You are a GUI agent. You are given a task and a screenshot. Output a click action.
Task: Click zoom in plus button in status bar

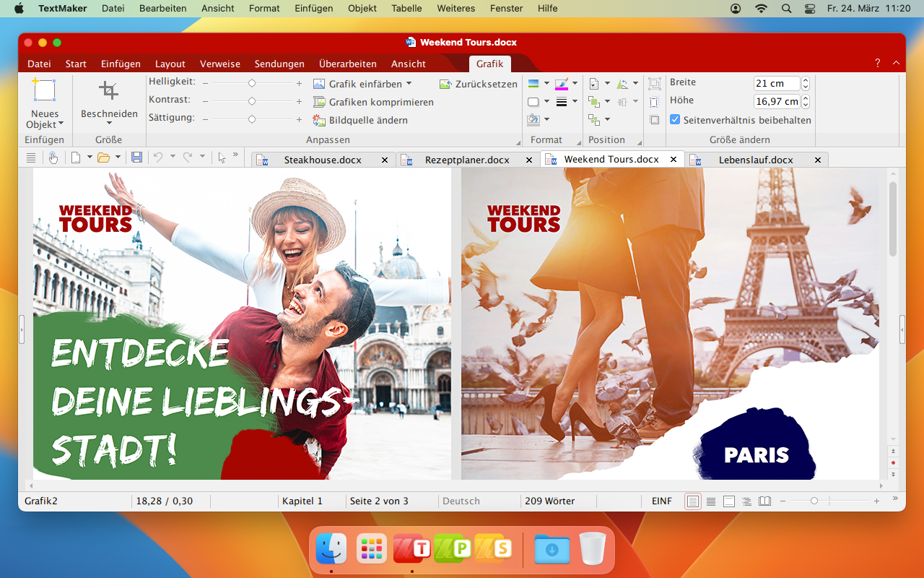point(876,501)
